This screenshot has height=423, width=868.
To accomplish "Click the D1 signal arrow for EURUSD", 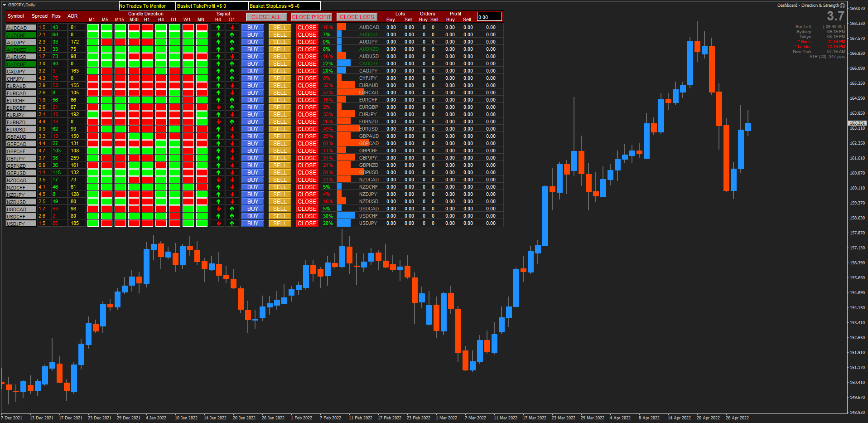I will click(232, 129).
